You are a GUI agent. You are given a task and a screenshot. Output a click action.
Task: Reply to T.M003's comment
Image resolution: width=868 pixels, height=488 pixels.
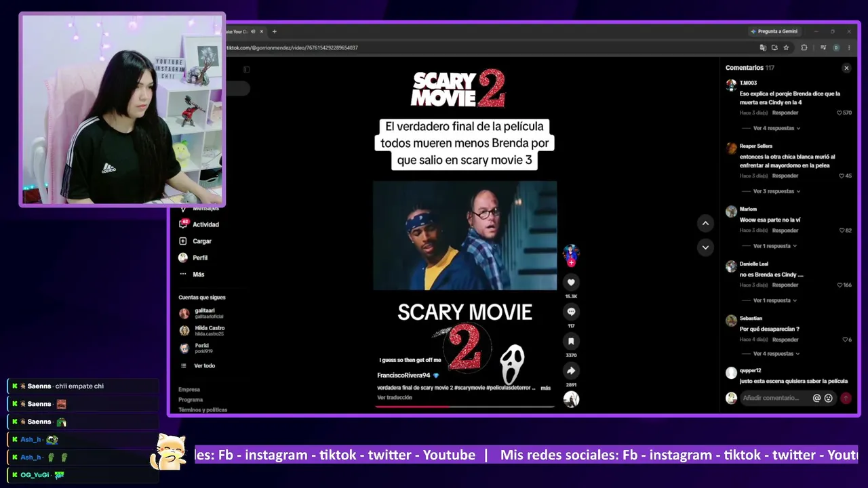click(x=785, y=113)
